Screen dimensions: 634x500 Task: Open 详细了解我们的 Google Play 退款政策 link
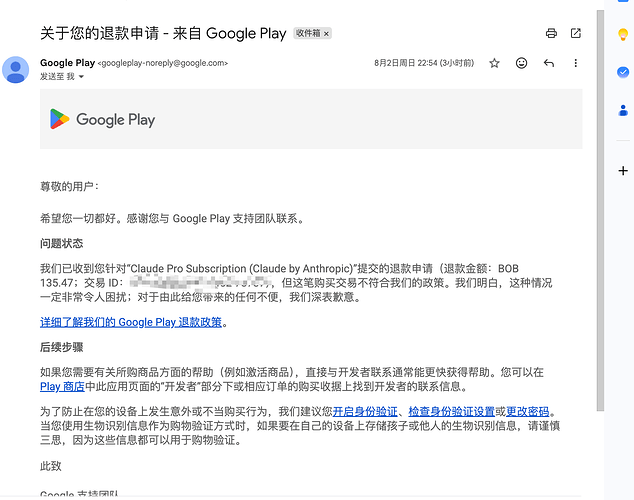point(131,322)
